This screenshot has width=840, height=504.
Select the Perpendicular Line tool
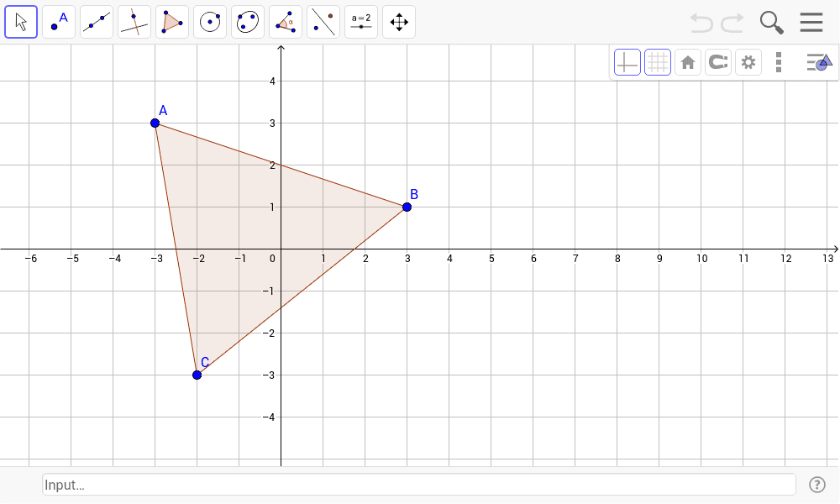[x=134, y=21]
